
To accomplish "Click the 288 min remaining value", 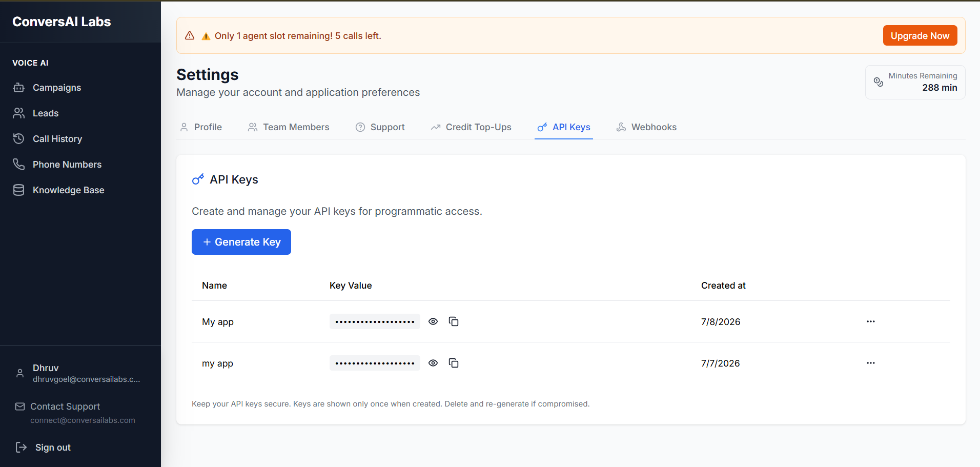I will pyautogui.click(x=940, y=88).
